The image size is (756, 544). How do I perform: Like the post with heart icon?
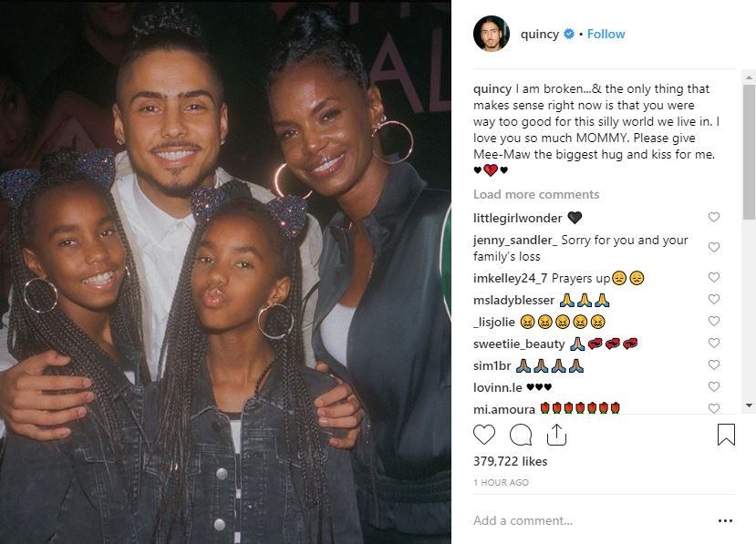pyautogui.click(x=483, y=435)
